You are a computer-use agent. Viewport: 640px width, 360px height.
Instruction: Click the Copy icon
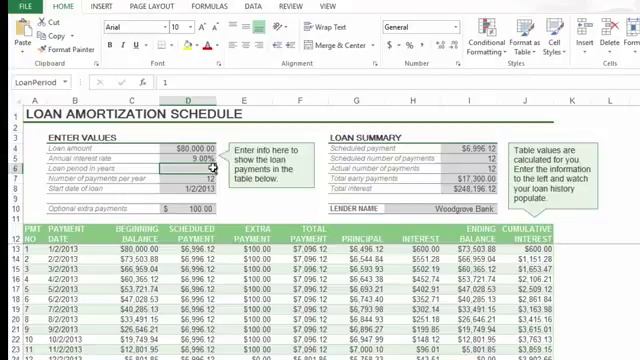pyautogui.click(x=41, y=36)
